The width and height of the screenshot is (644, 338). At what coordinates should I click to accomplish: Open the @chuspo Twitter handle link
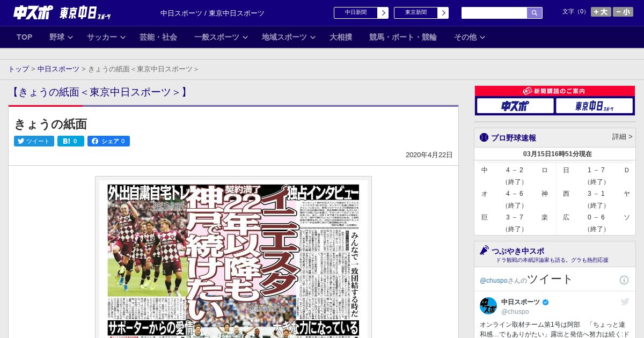493,281
